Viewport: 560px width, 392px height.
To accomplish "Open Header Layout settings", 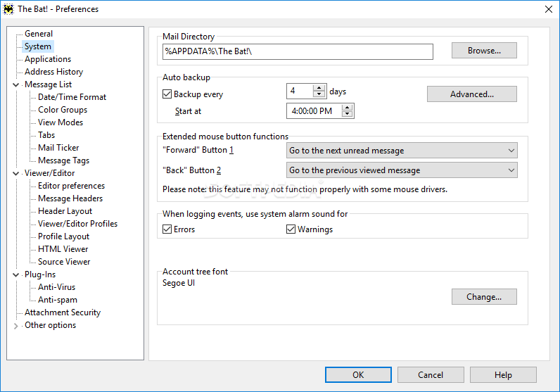I will (x=65, y=211).
